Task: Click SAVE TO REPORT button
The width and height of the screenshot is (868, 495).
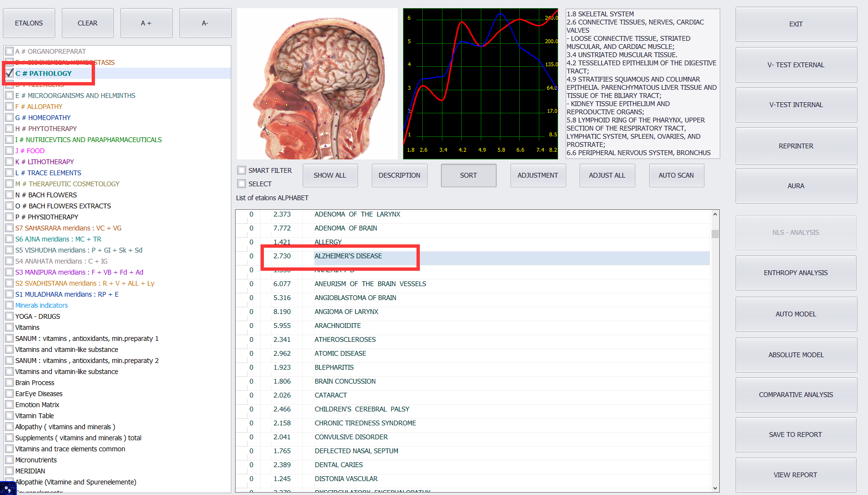Action: 796,435
